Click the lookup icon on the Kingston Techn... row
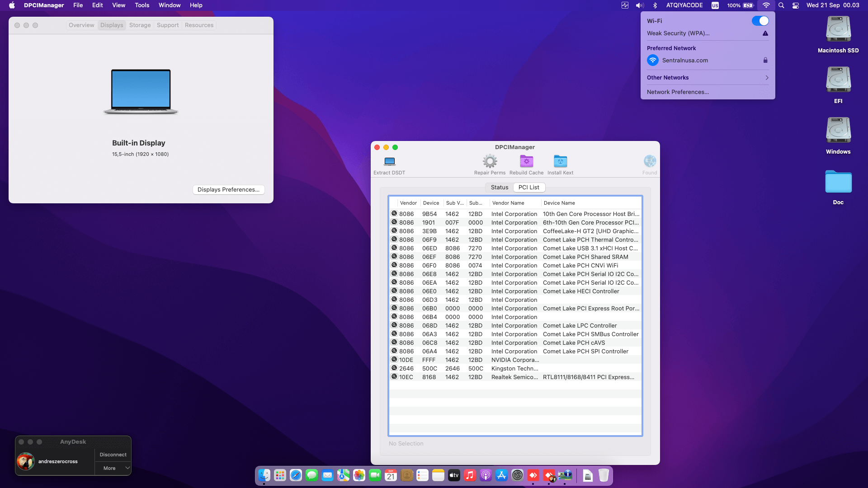The width and height of the screenshot is (868, 488). [x=394, y=368]
